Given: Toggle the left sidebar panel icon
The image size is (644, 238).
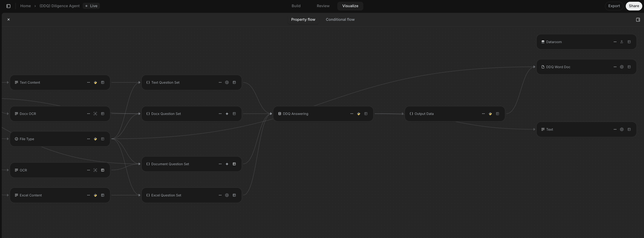Looking at the screenshot, I should (x=9, y=6).
